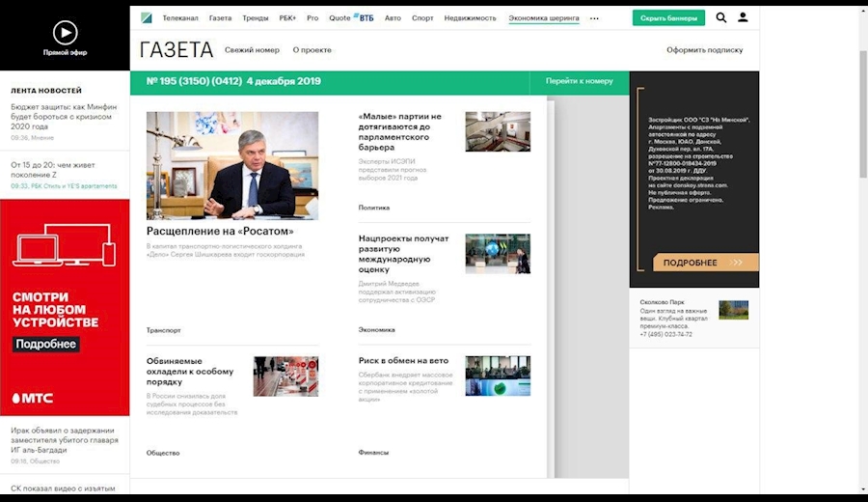This screenshot has width=868, height=502.
Task: Click Перейти к номеру button
Action: (579, 81)
